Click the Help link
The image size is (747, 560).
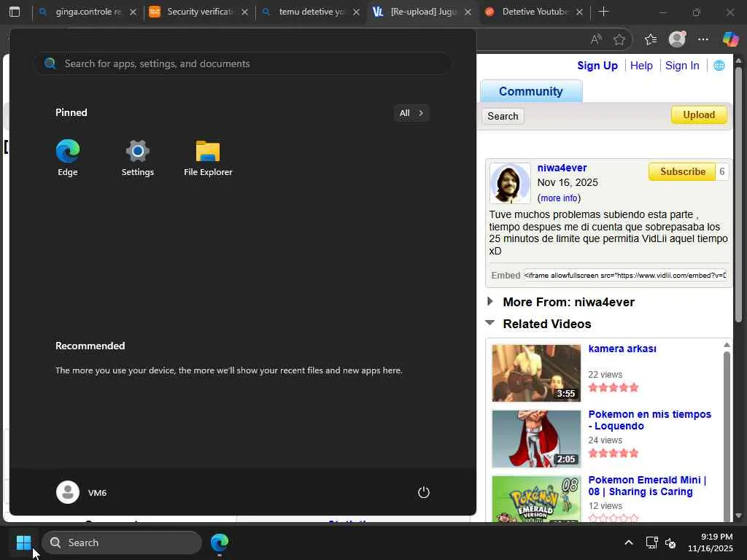(x=641, y=66)
